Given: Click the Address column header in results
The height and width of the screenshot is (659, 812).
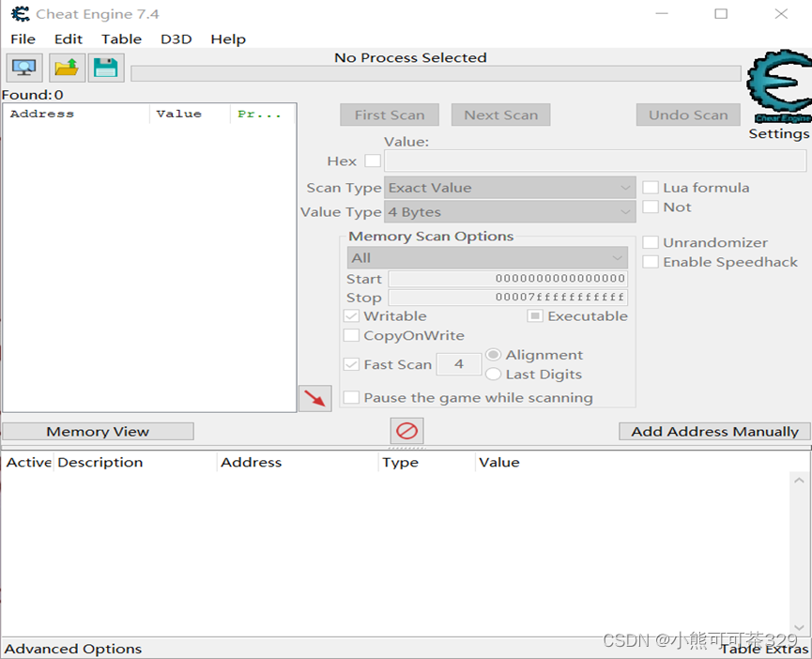Looking at the screenshot, I should 77,114.
